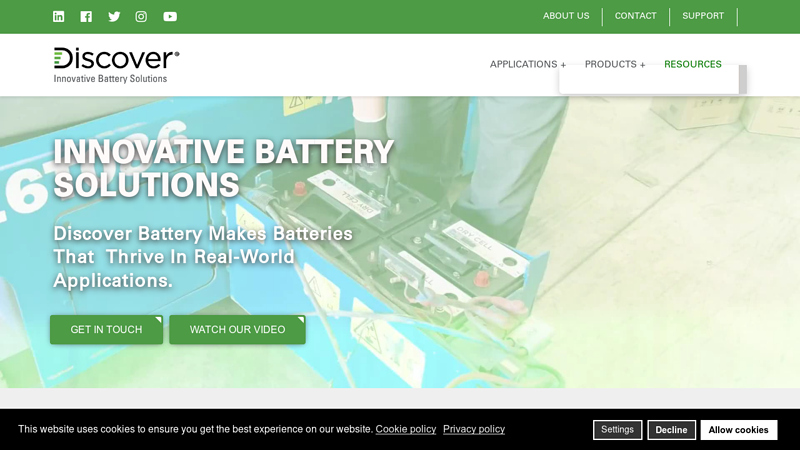Click the Get In Touch button

pos(106,330)
